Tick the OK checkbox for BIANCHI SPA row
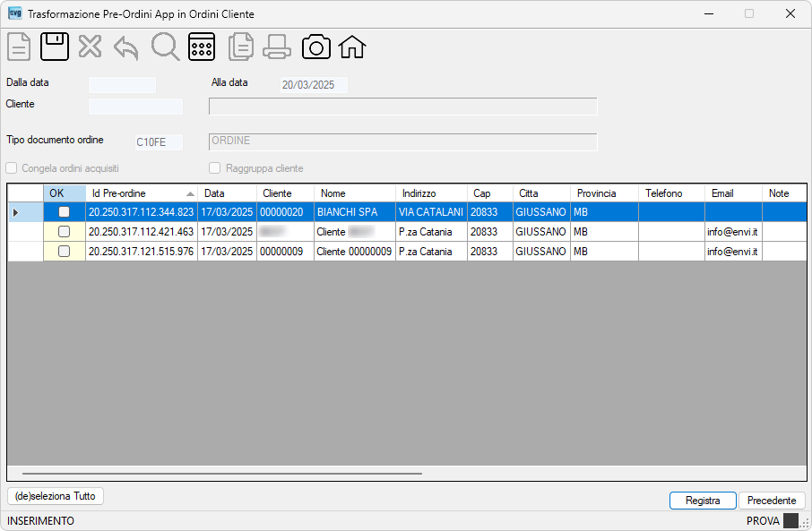Screen dimensions: 812x531 click(x=65, y=212)
